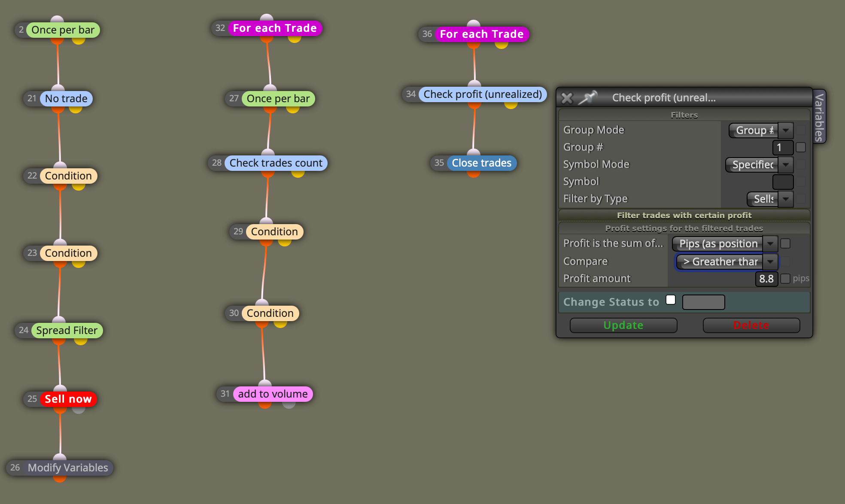
Task: Pin the Check profit properties panel
Action: (x=587, y=98)
